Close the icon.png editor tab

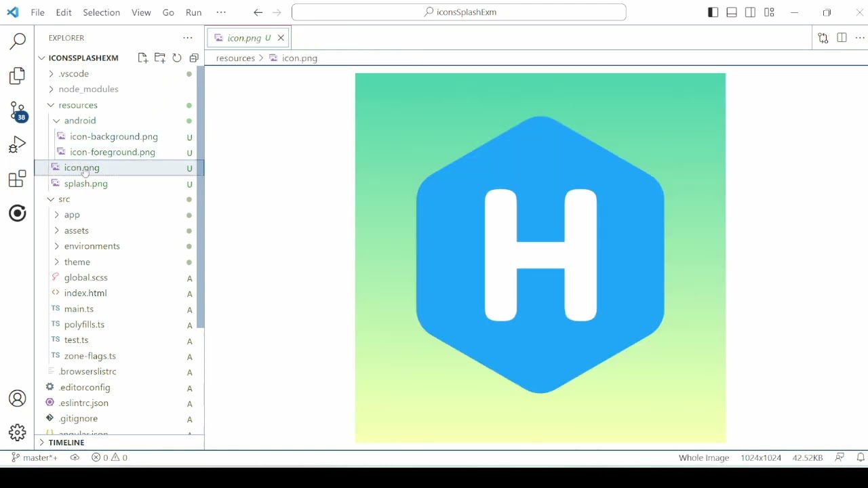click(281, 38)
